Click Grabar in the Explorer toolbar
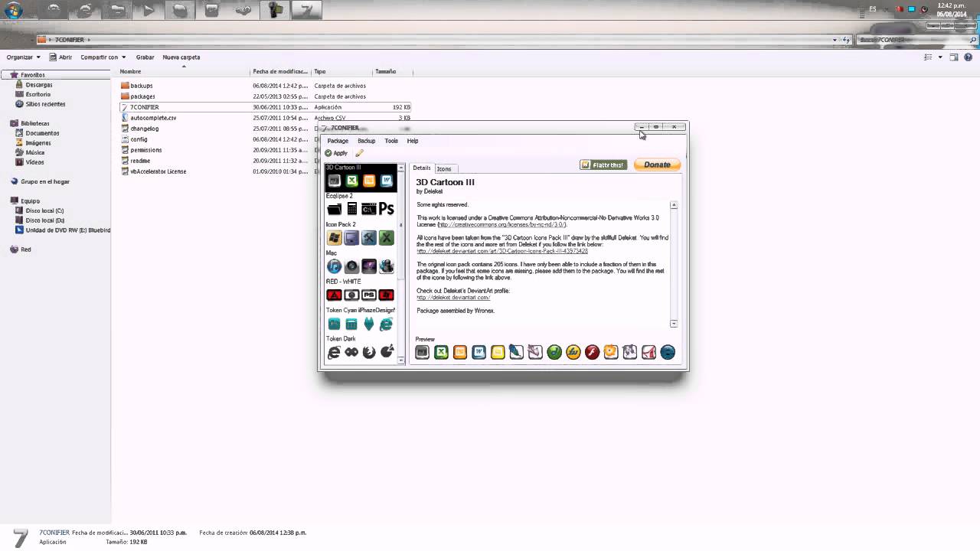 tap(145, 57)
